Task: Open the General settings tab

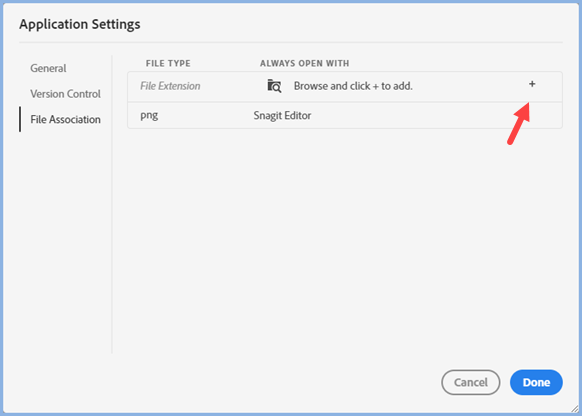Action: 48,68
